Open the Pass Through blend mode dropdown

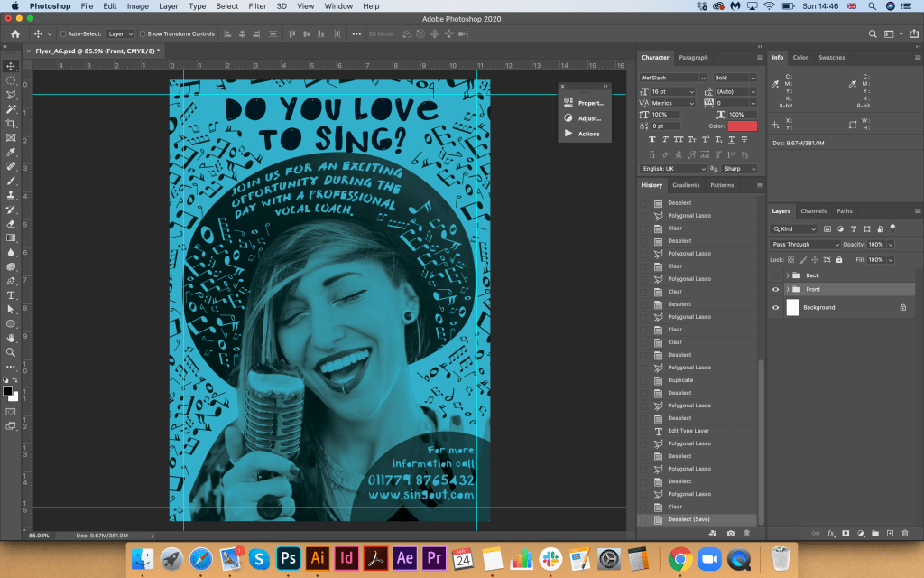point(805,245)
